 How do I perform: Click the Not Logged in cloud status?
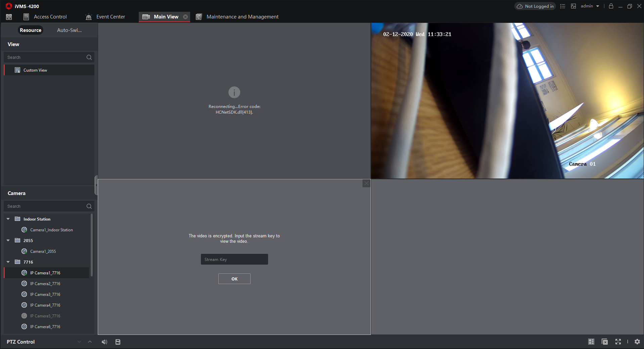(x=535, y=6)
